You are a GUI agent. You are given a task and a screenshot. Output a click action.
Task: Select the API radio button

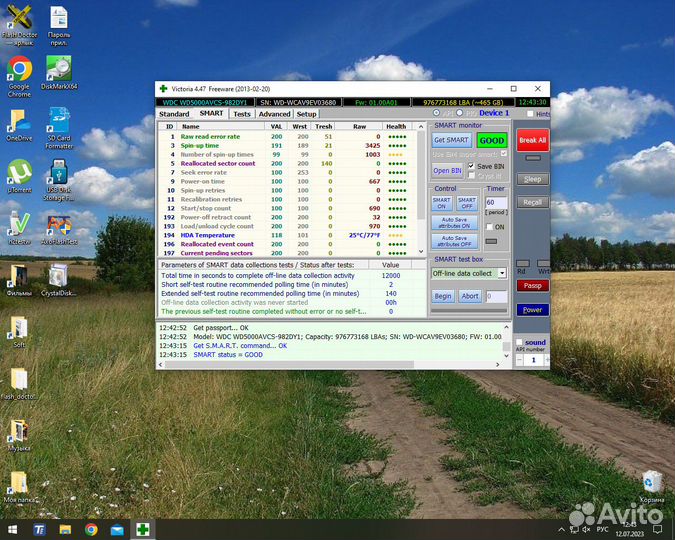[437, 113]
